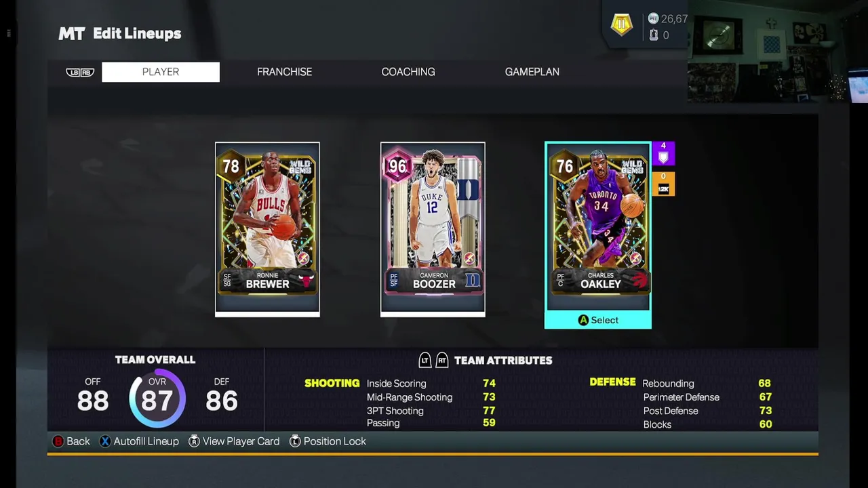
Task: Select the Ronnie Brewer card
Action: (267, 229)
